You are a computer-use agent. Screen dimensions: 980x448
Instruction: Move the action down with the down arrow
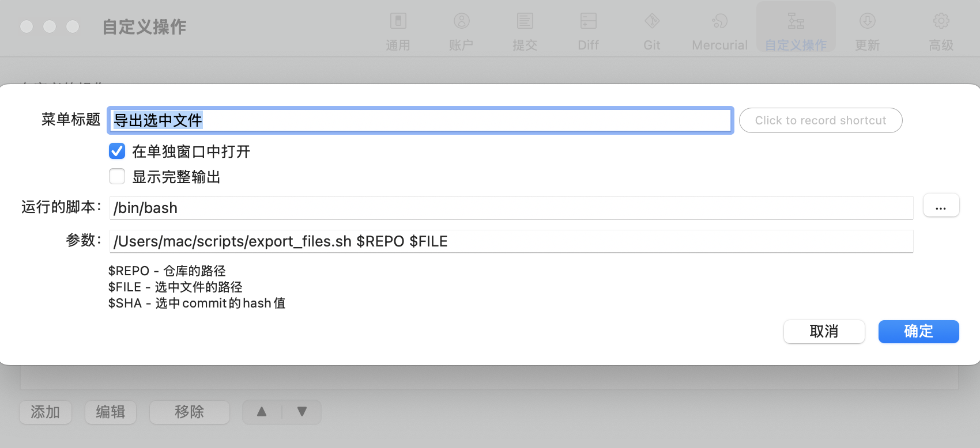tap(302, 412)
